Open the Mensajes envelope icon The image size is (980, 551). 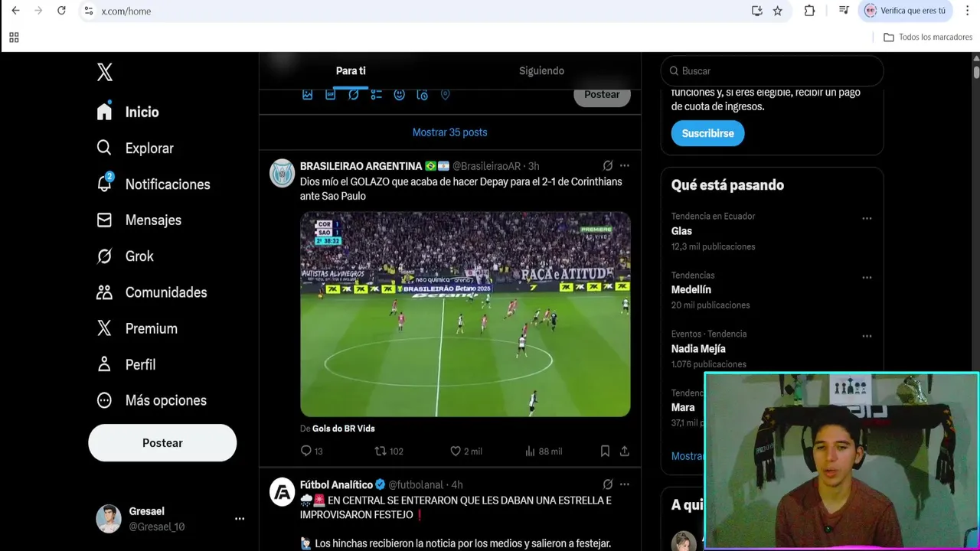point(104,220)
